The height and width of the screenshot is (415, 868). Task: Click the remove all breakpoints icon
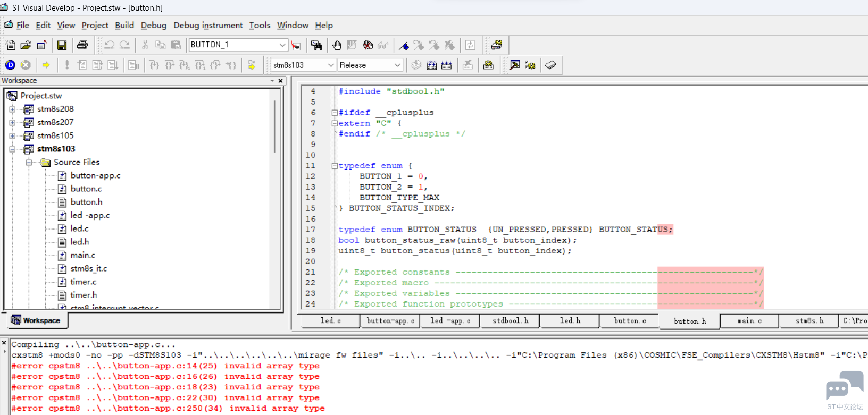[368, 45]
